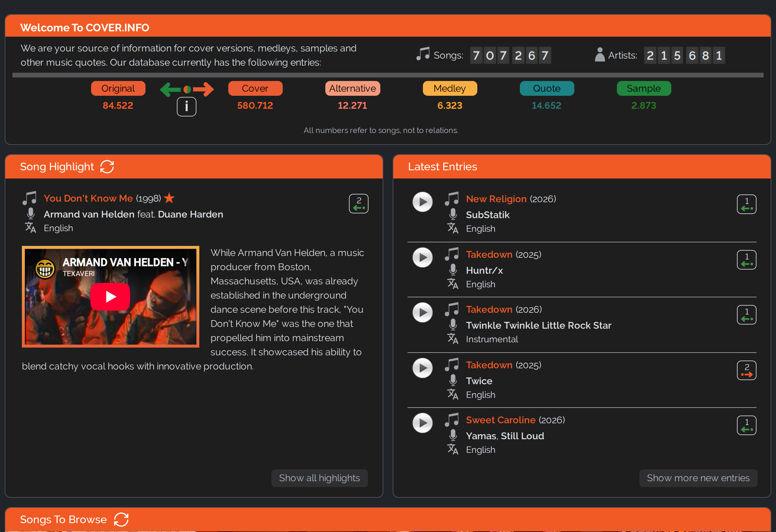Open Twice artist link
This screenshot has width=776, height=532.
coord(479,381)
